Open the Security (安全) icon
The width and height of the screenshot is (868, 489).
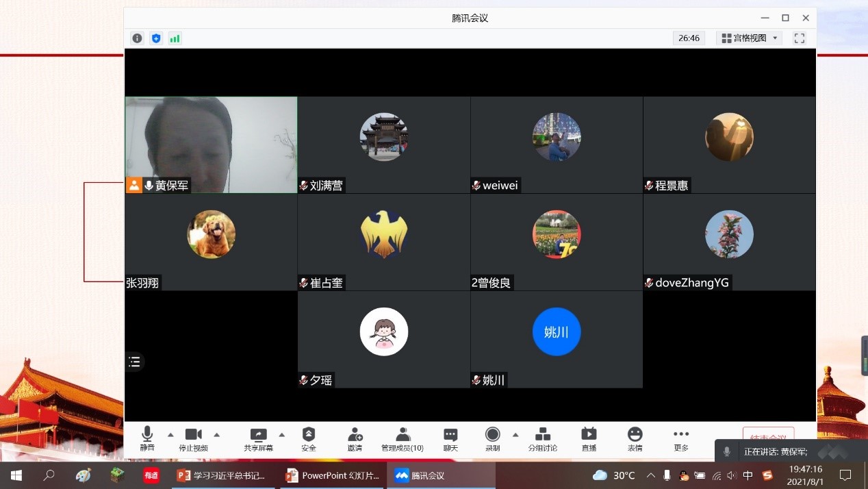(309, 438)
